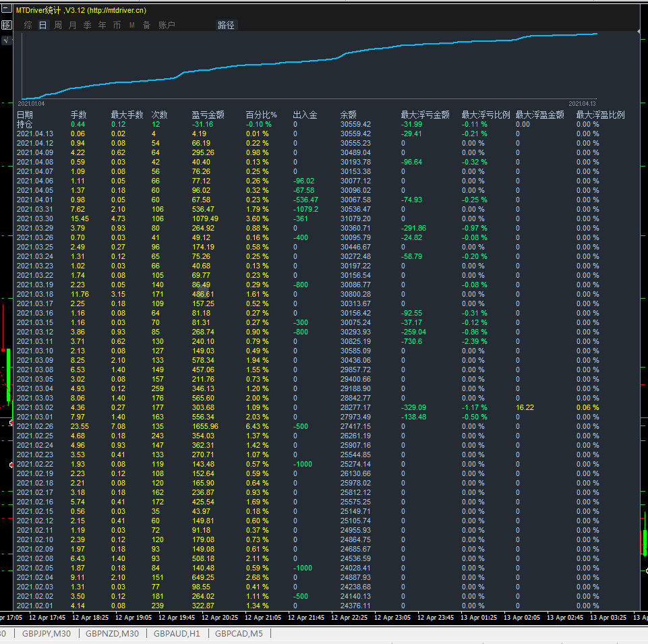The width and height of the screenshot is (648, 644).
Task: Open the 备 notes tab
Action: (x=146, y=25)
